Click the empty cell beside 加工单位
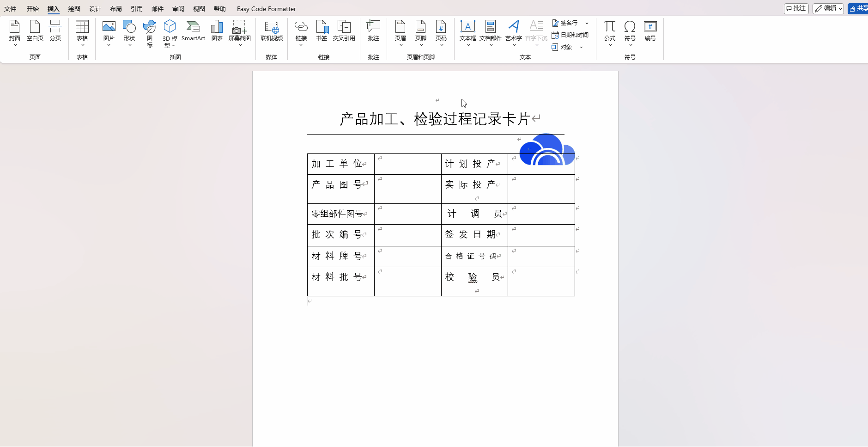868x447 pixels. click(407, 165)
